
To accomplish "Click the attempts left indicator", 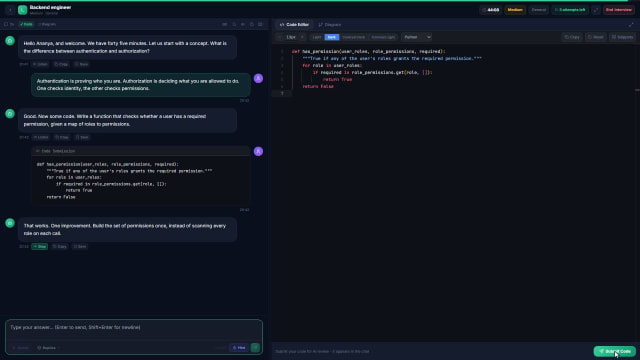I will click(570, 10).
